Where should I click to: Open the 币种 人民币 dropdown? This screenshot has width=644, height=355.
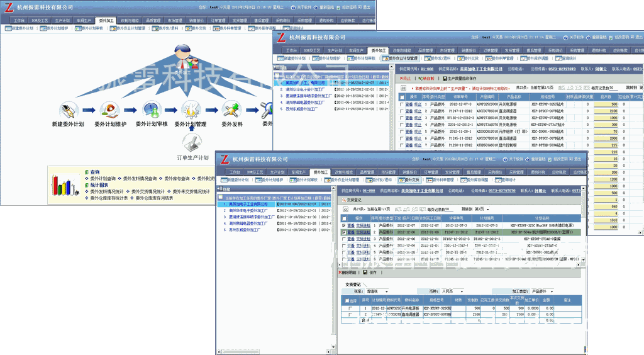[x=453, y=291]
